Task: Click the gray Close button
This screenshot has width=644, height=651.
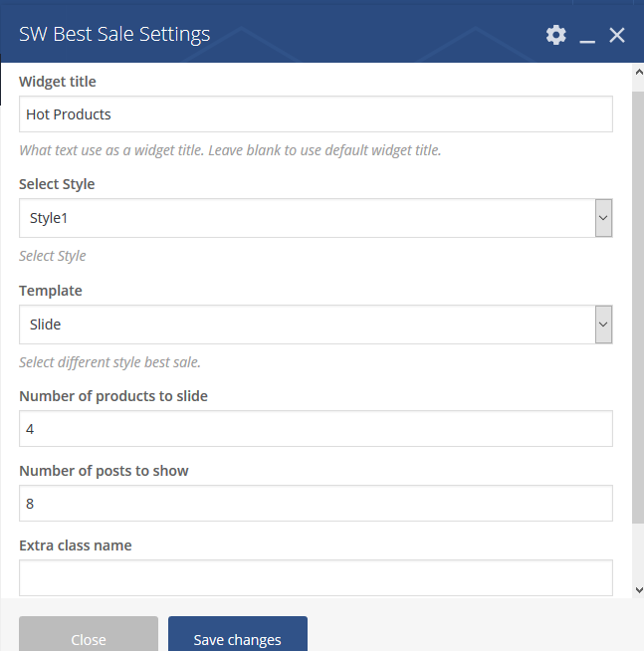Action: click(89, 635)
